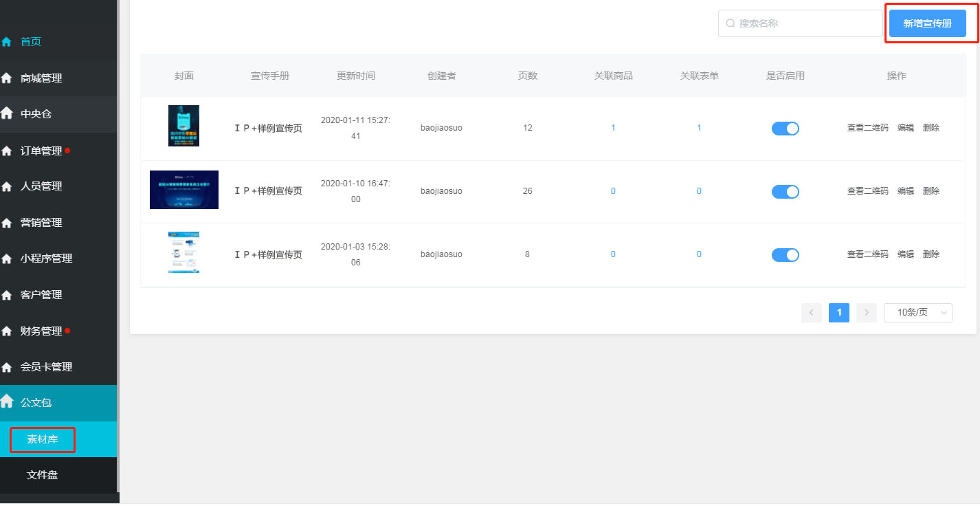Open 商城管理 menu
This screenshot has height=506, width=980.
point(58,78)
